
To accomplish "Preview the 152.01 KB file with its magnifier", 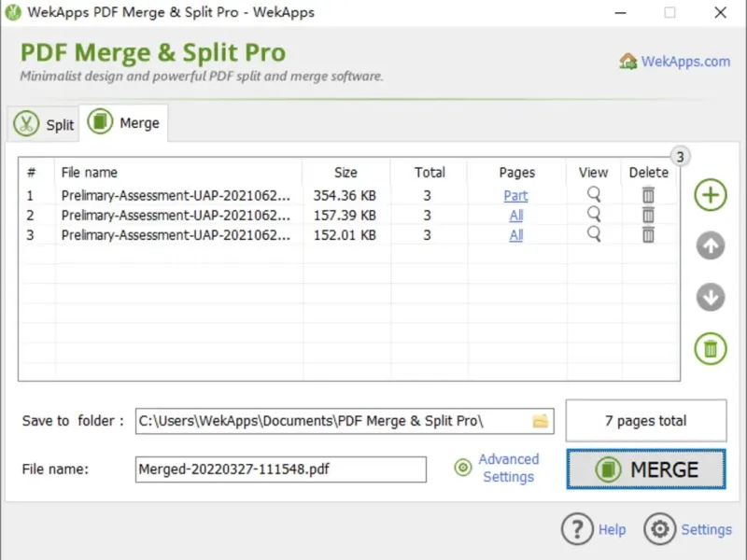I will coord(594,234).
